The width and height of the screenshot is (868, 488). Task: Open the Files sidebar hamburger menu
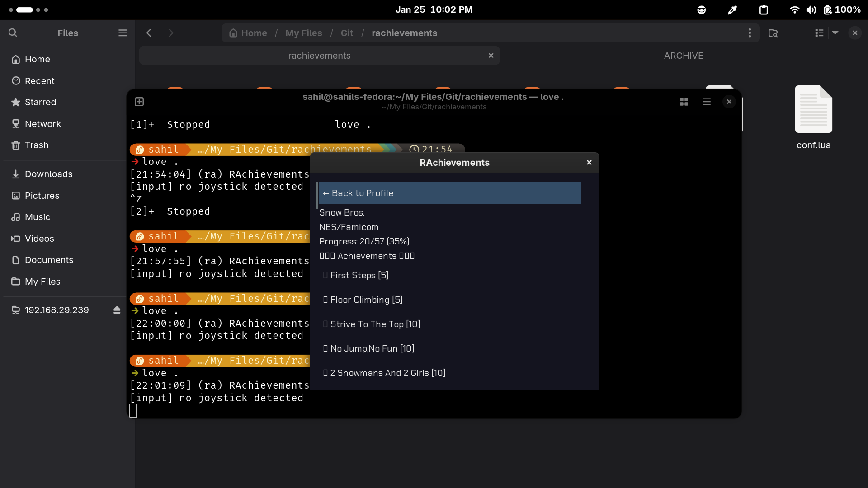[123, 33]
